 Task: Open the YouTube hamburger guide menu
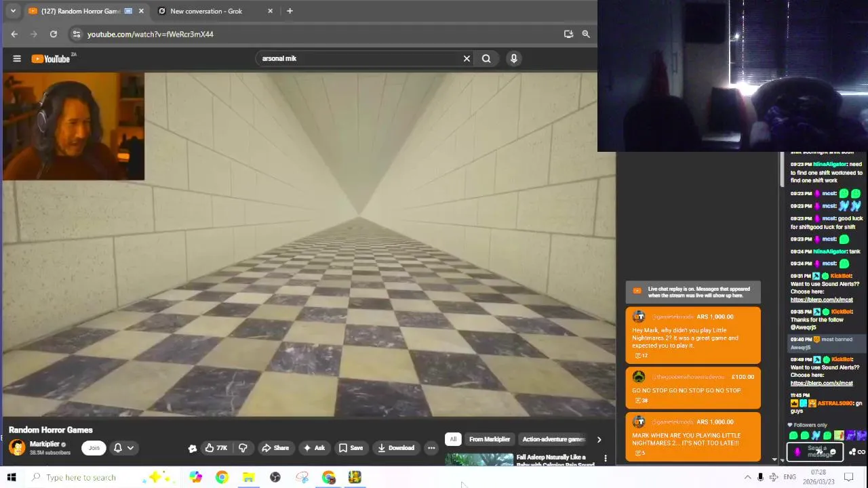[17, 58]
